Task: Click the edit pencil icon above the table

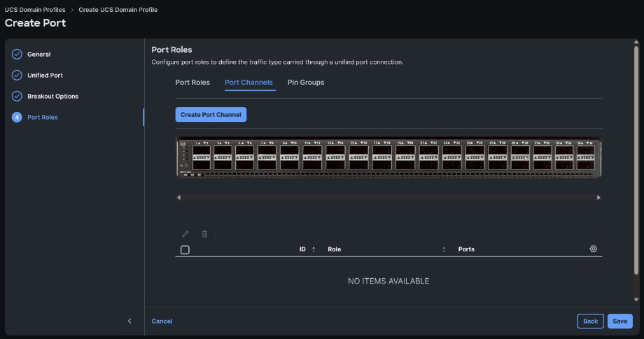Action: pos(185,234)
